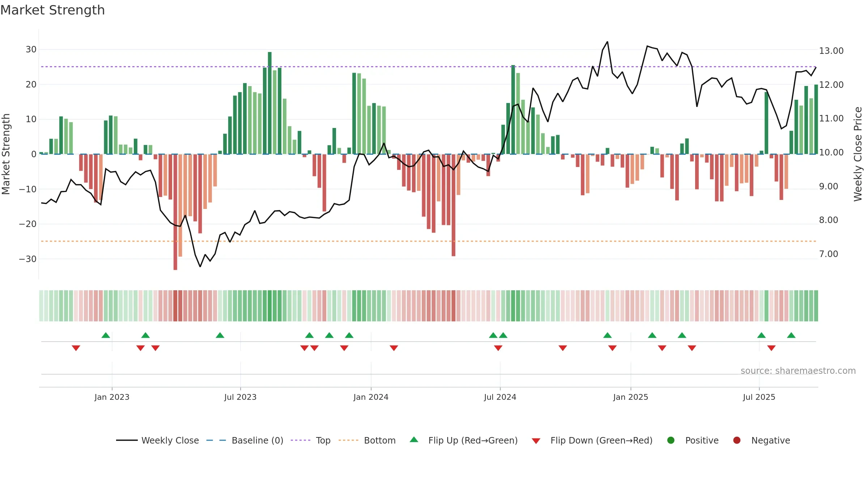Click the lone flip-up triangle near June 2023
868x488 pixels.
tap(220, 335)
